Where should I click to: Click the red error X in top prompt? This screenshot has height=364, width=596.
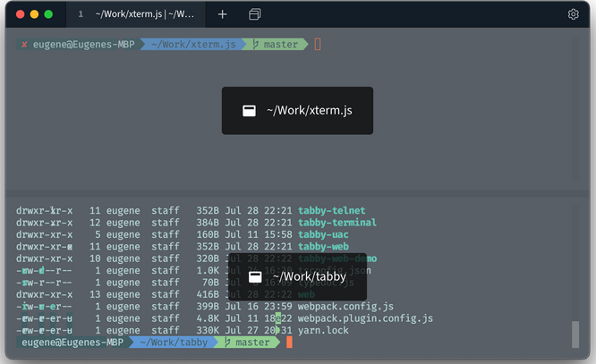24,45
